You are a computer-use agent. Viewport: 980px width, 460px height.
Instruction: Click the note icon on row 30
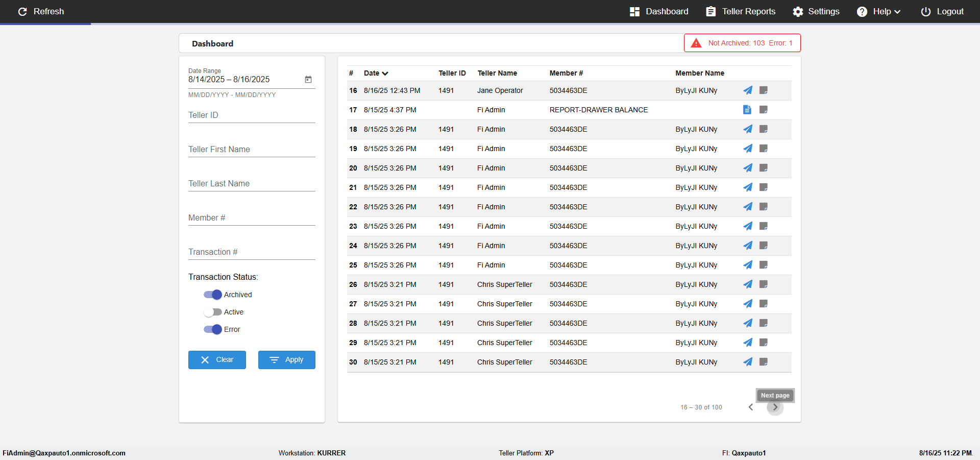tap(764, 362)
